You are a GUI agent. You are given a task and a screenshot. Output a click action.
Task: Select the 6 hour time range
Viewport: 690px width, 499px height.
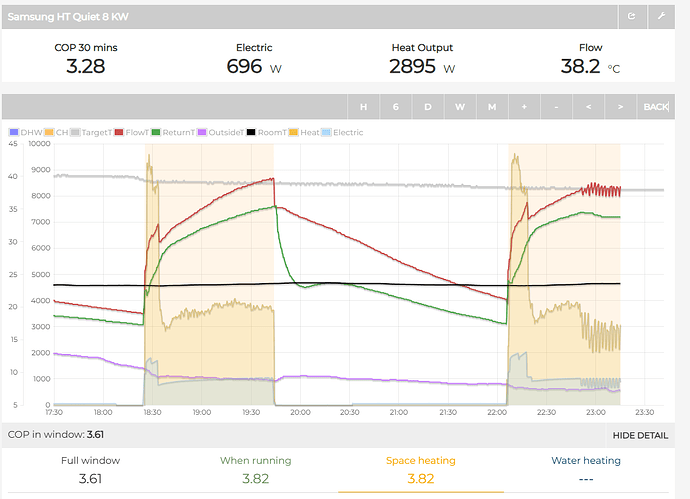[396, 107]
